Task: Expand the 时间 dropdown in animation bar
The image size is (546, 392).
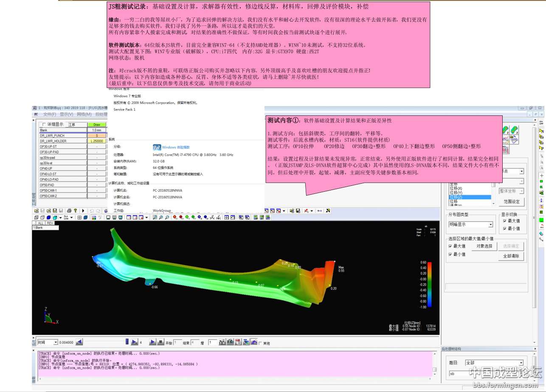Action: 55,342
